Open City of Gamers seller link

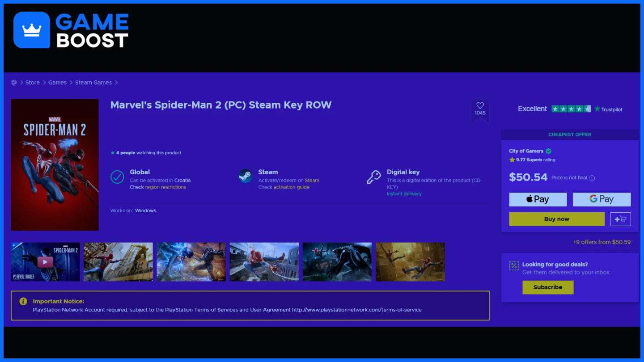click(x=526, y=151)
